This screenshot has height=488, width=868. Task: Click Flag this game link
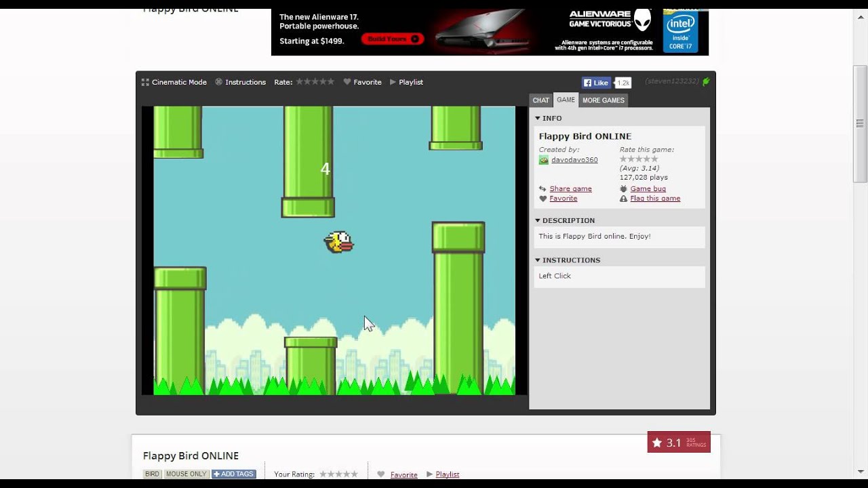click(655, 199)
